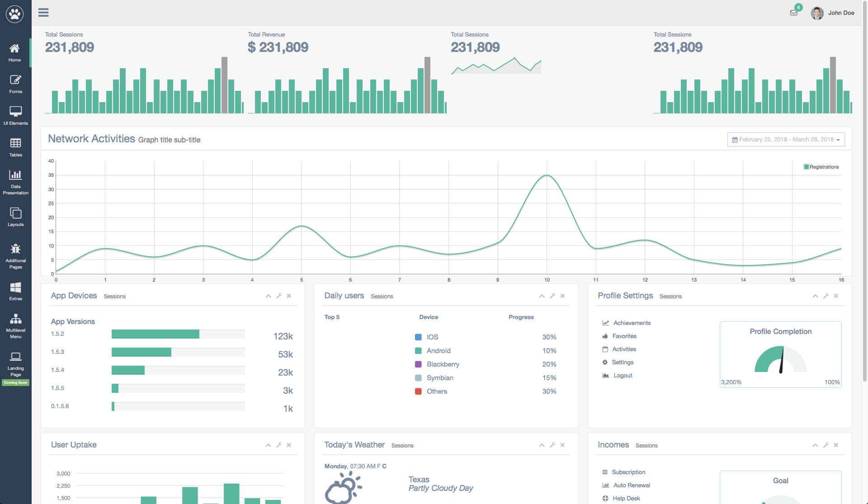Collapse the User Uptake panel

pyautogui.click(x=268, y=445)
